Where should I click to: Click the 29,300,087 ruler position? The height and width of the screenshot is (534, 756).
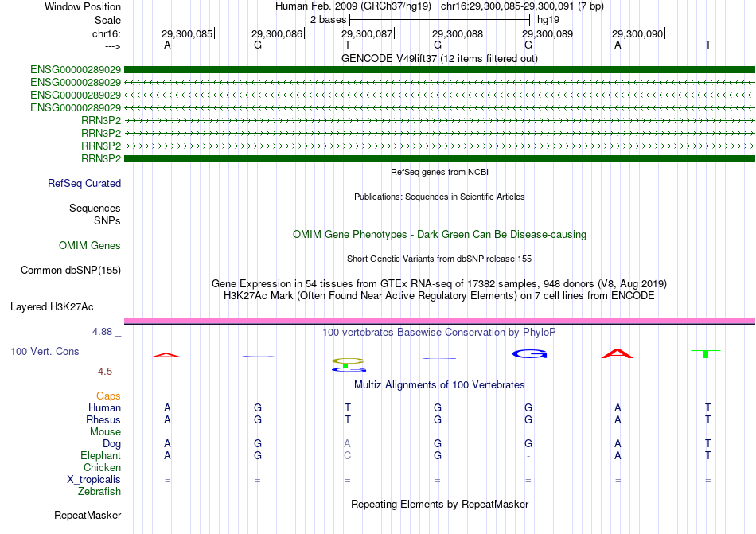(368, 33)
